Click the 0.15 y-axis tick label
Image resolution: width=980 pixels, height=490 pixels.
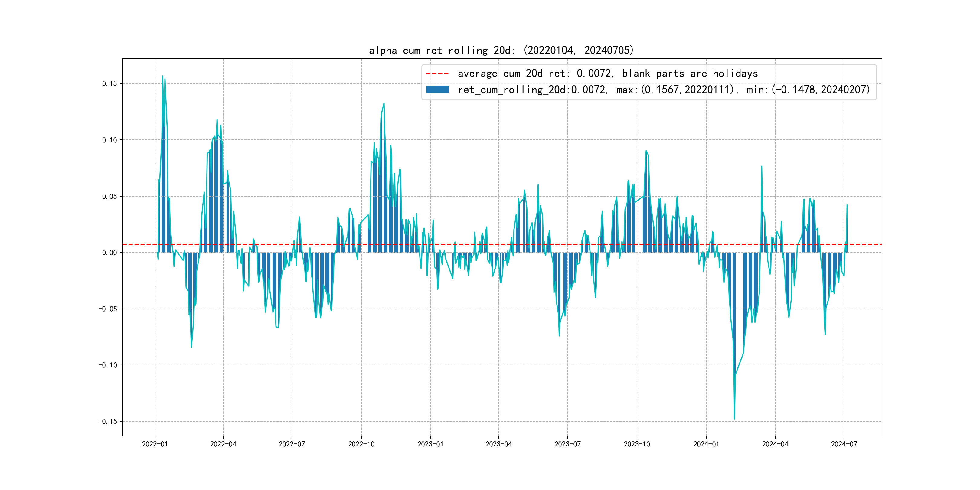pos(109,84)
